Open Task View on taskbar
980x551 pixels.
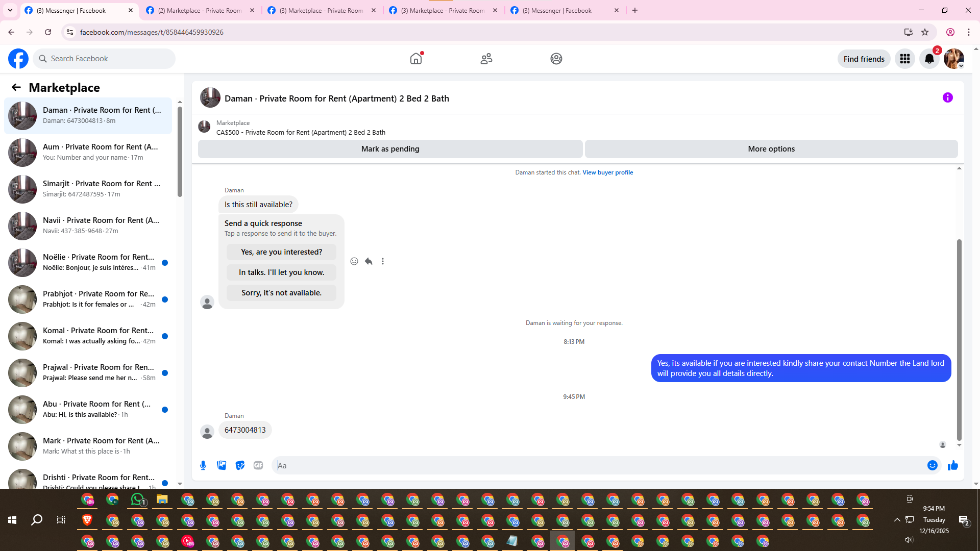tap(61, 520)
